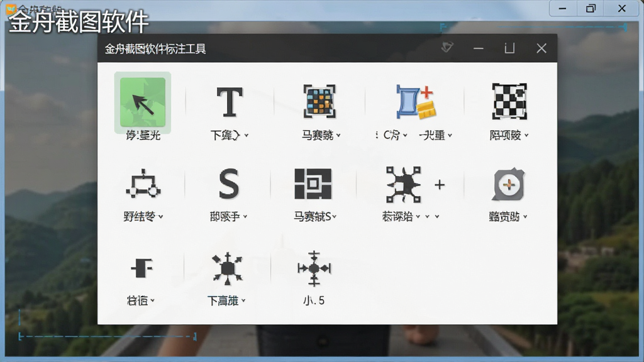The height and width of the screenshot is (362, 644).
Task: Open the dropdown beside the S tool label
Action: pyautogui.click(x=245, y=216)
